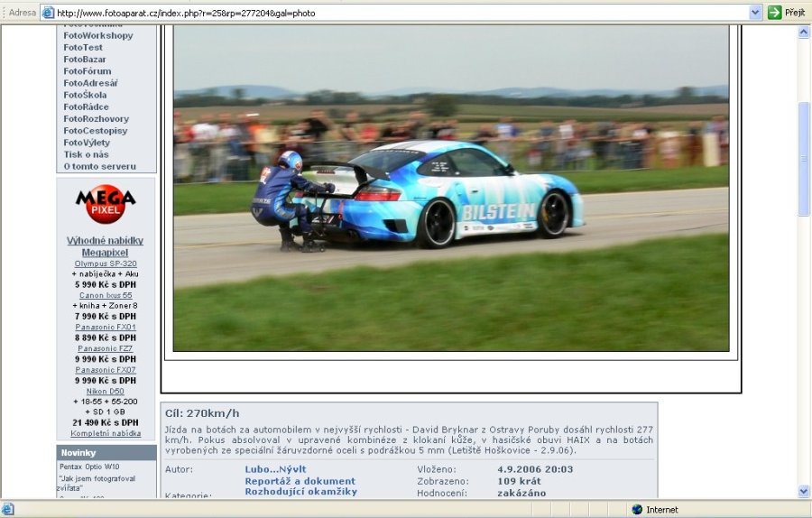Open the race car photo
This screenshot has width=812, height=518.
click(451, 188)
